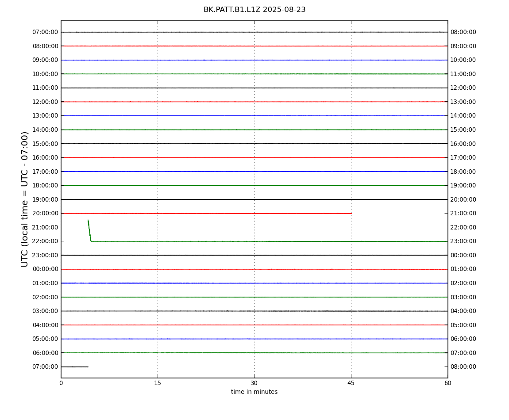Screen dimensions: 509x420
Task: Click right-axis label 05:00:00
Action: 463,325
